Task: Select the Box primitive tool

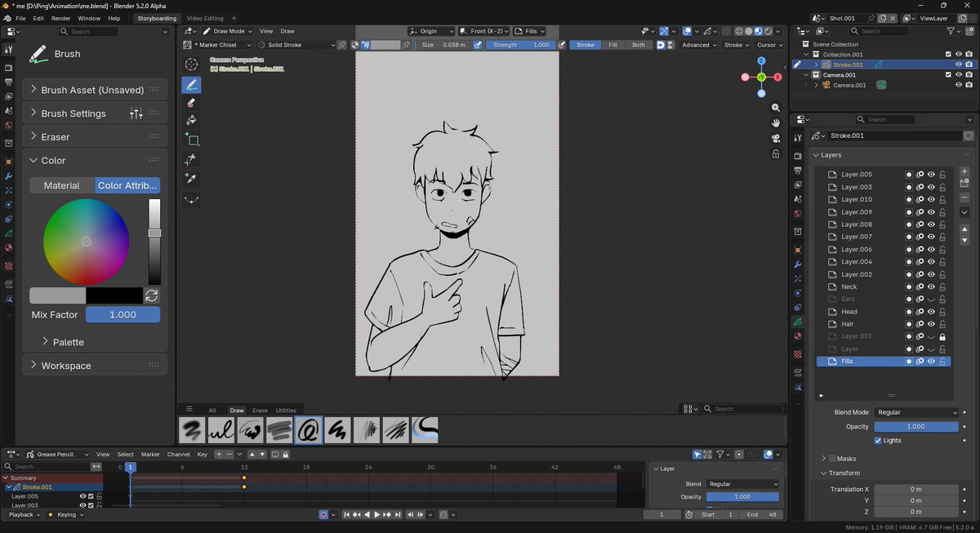Action: pos(191,140)
